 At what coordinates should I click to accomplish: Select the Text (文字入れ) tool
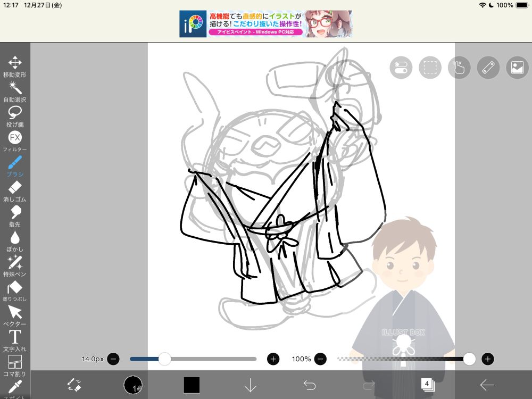tap(15, 341)
